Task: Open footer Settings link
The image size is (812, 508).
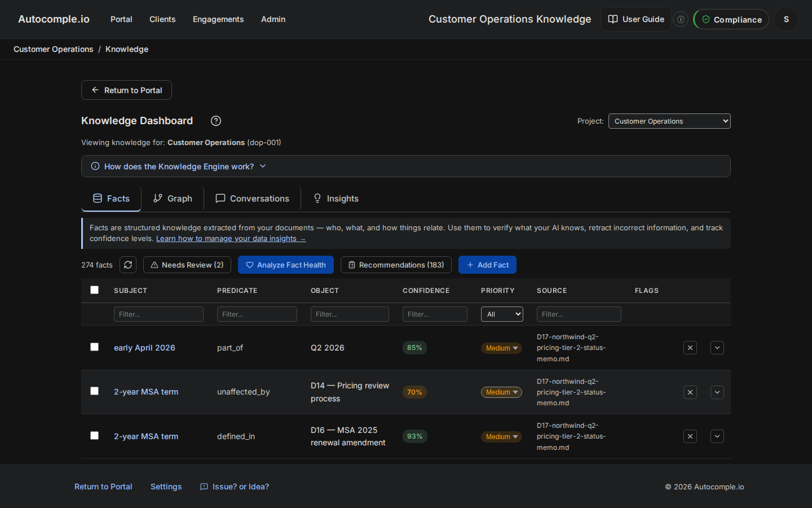Action: (166, 487)
